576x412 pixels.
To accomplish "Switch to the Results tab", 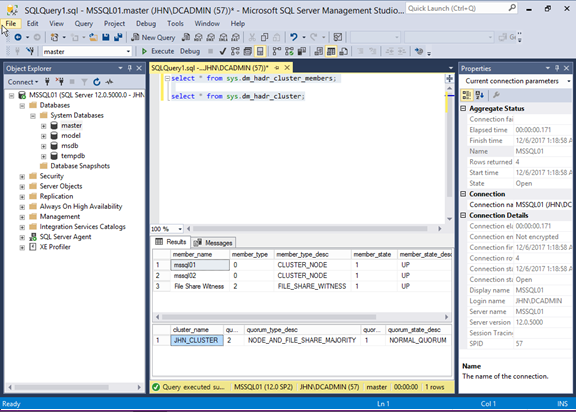I will tap(171, 242).
